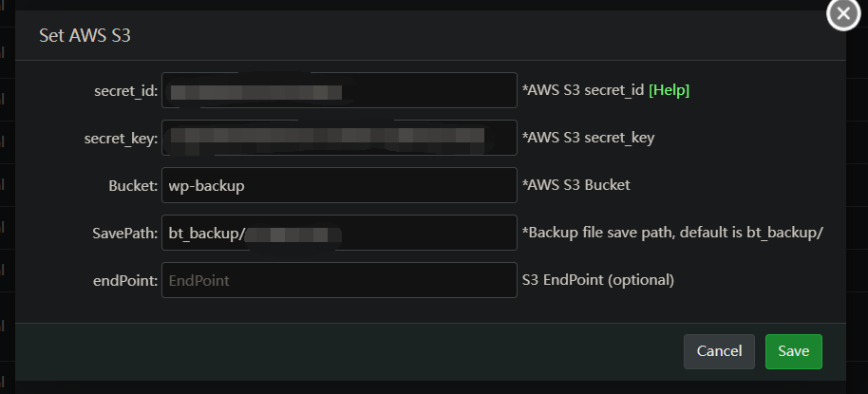Click the green Save button
Screen dimensions: 868x394
pyautogui.click(x=793, y=351)
